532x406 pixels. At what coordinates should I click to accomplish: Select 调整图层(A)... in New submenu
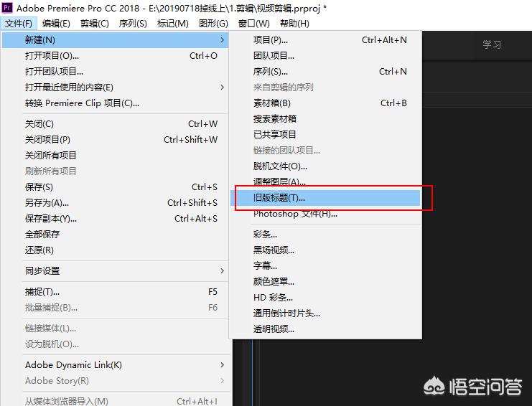click(x=325, y=182)
